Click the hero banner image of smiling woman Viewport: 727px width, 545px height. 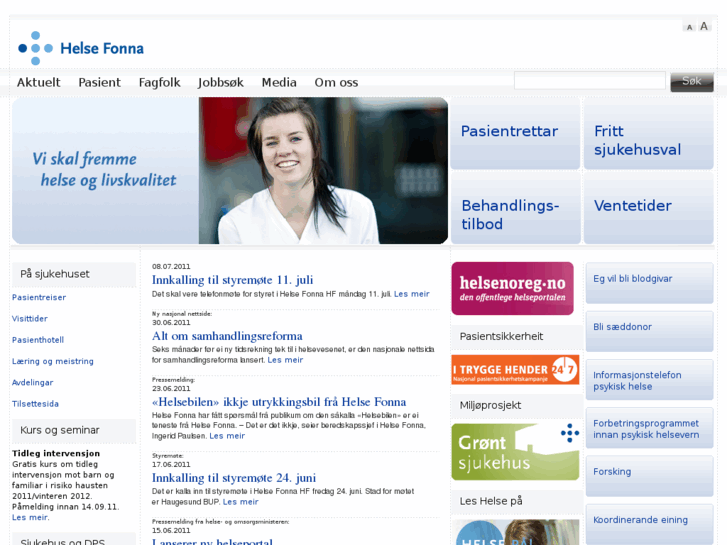point(323,170)
